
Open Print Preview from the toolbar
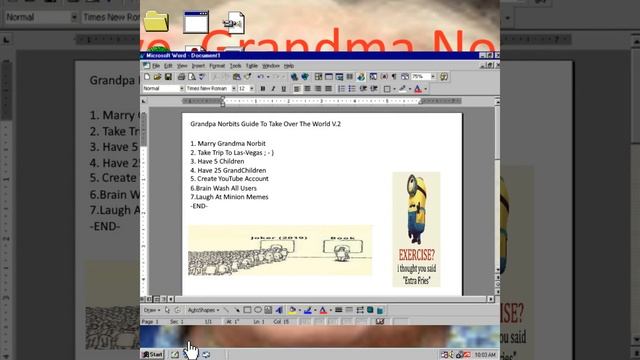191,77
